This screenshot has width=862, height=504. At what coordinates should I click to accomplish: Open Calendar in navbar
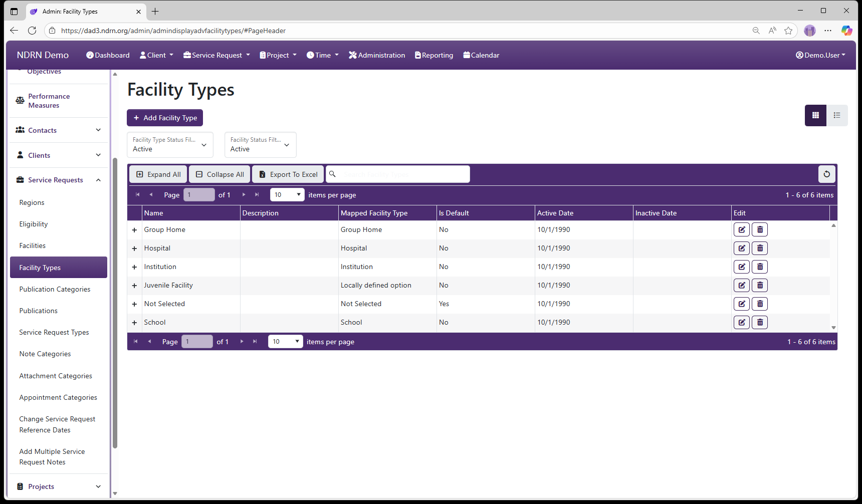[481, 55]
